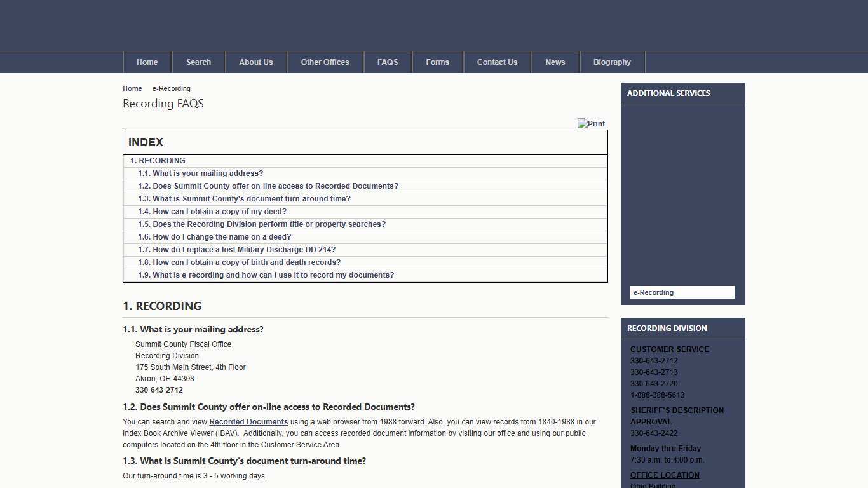This screenshot has height=488, width=868.
Task: Click the Print icon above the index
Action: 591,123
